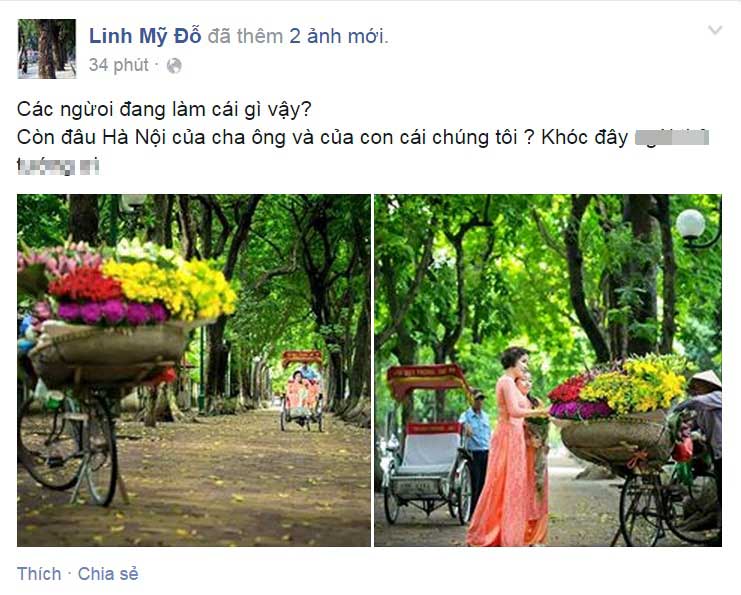Viewport: 741px width, 595px height.
Task: Open Linh Mỹ Đỗ profile avatar
Action: click(x=46, y=48)
